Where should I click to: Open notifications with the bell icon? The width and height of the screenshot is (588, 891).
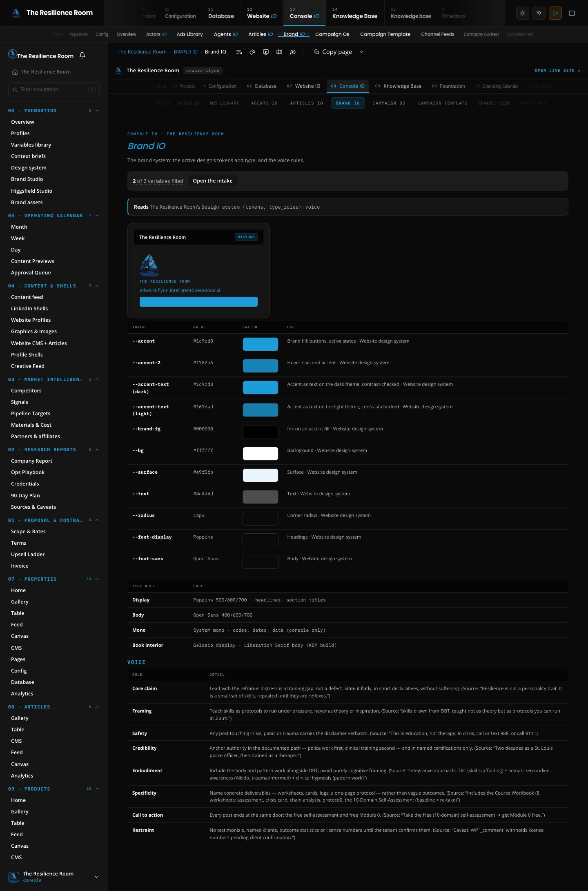coord(82,56)
